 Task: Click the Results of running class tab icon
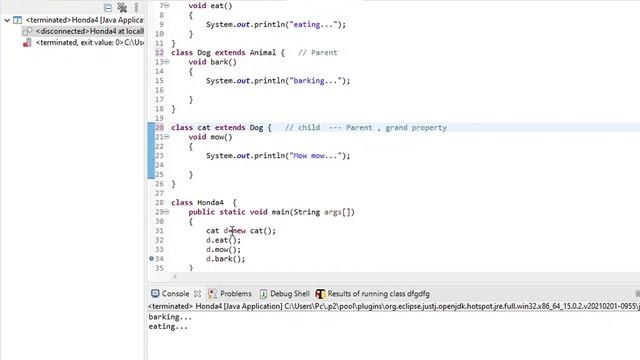click(320, 293)
